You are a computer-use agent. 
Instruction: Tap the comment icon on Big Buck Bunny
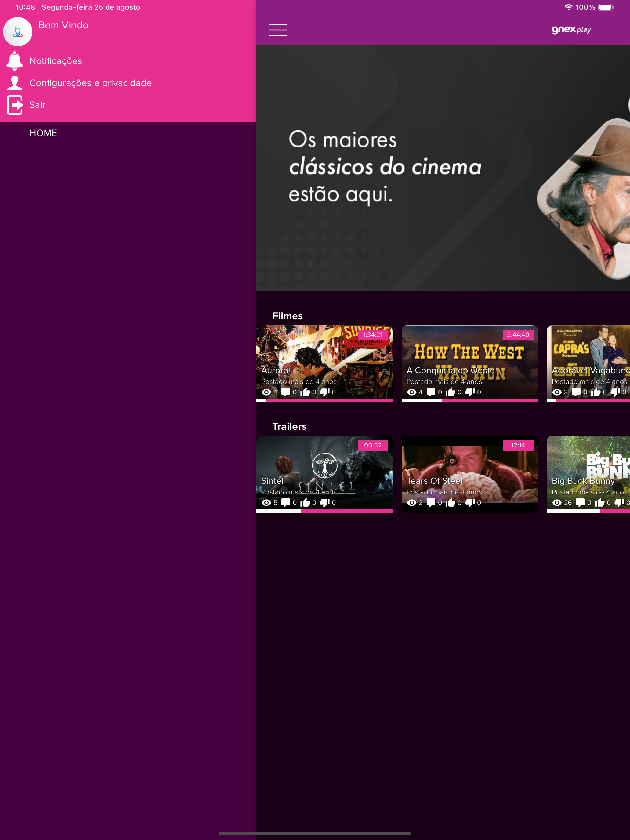[580, 502]
